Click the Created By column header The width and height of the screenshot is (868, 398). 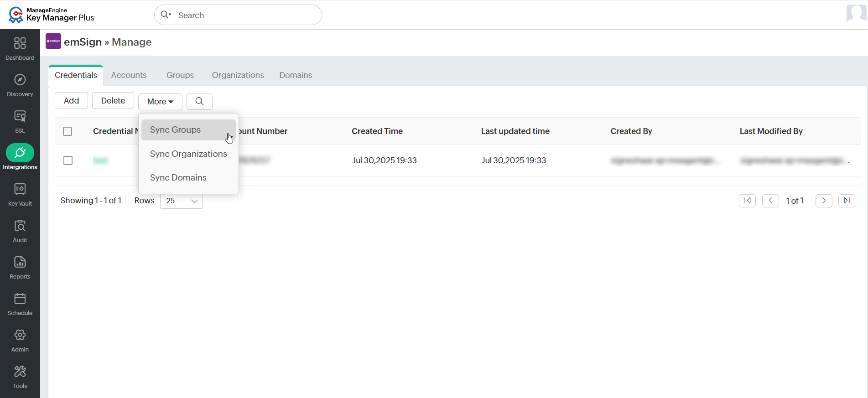(x=631, y=131)
